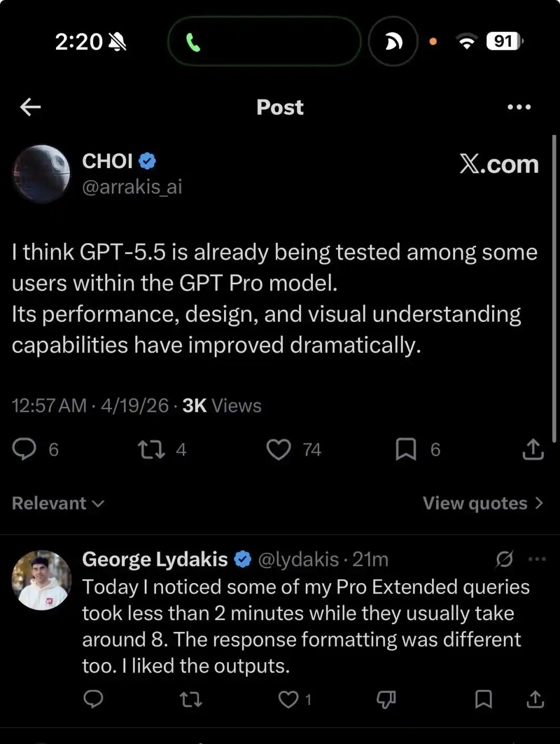This screenshot has width=560, height=744.
Task: Open the Relevant sort dropdown
Action: tap(56, 503)
